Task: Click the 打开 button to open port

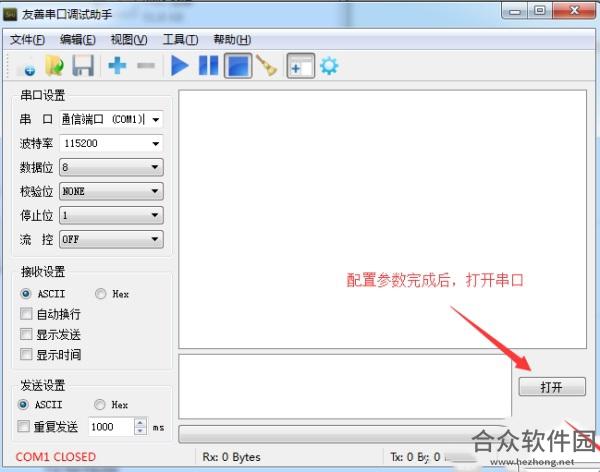Action: [552, 387]
